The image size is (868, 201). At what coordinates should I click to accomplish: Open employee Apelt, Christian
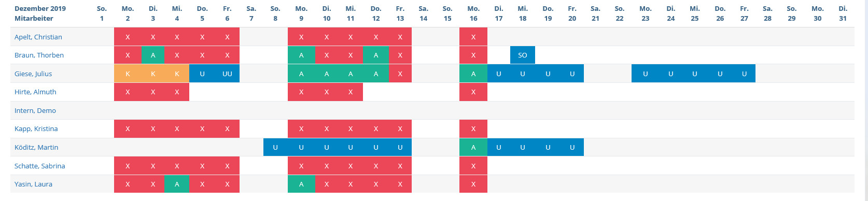(x=38, y=37)
